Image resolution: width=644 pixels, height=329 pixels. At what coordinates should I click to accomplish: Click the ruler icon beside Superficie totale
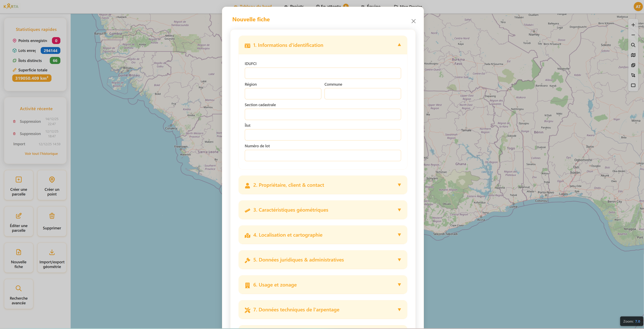(x=14, y=70)
